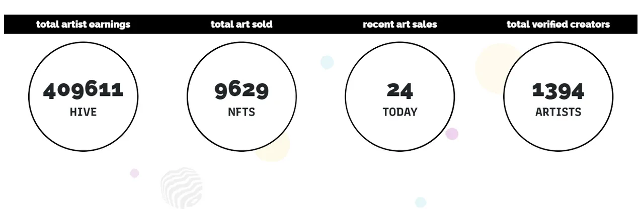Click the gray wavy striped blob
Screen dimensions: 644x212
coord(181,188)
